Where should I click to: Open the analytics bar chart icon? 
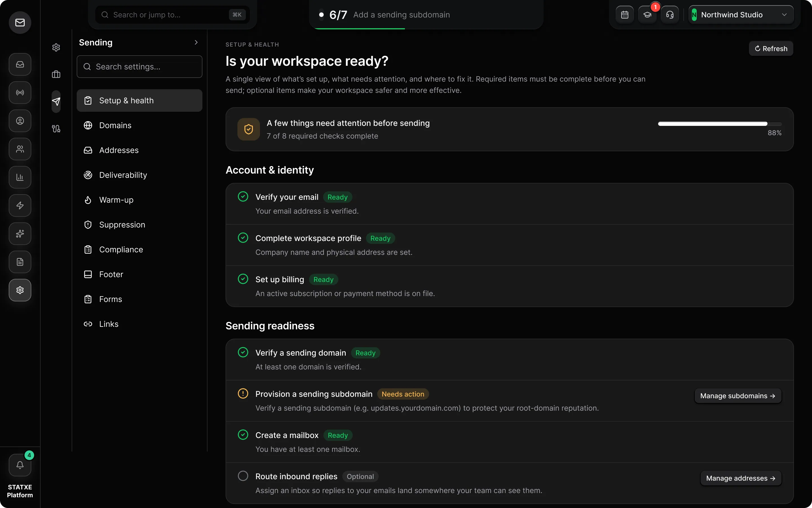click(20, 177)
